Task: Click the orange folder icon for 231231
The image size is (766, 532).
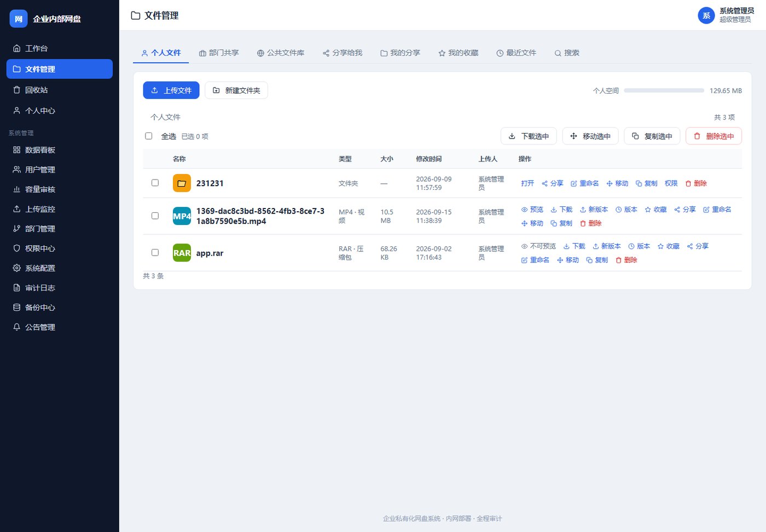Action: pyautogui.click(x=182, y=183)
